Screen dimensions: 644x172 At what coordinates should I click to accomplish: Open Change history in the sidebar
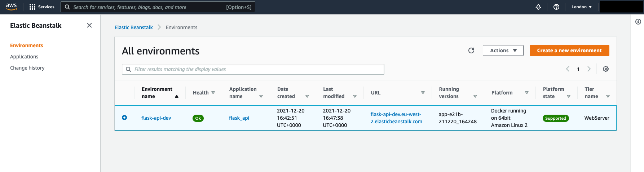click(27, 68)
